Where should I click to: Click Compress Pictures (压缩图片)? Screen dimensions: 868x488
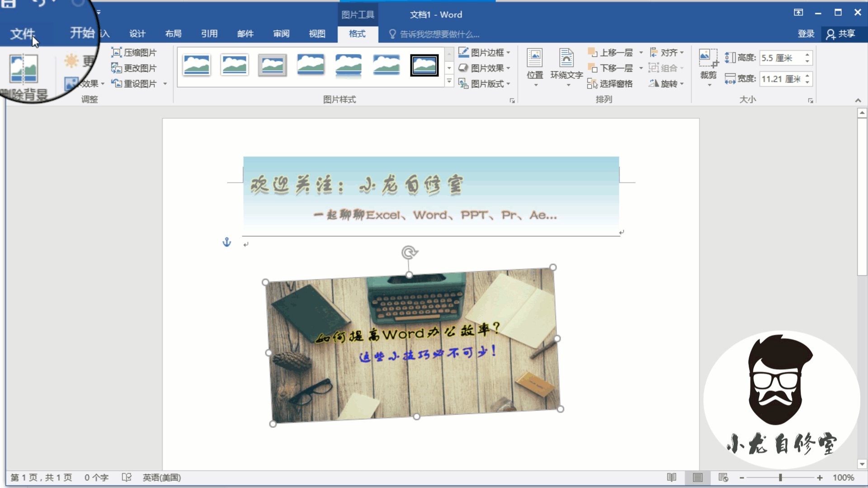point(134,52)
